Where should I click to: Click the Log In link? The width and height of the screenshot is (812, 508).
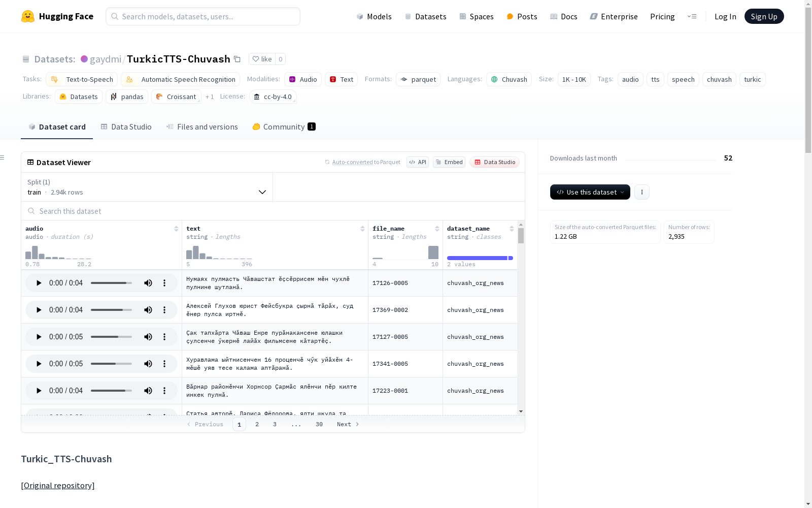[x=725, y=16]
